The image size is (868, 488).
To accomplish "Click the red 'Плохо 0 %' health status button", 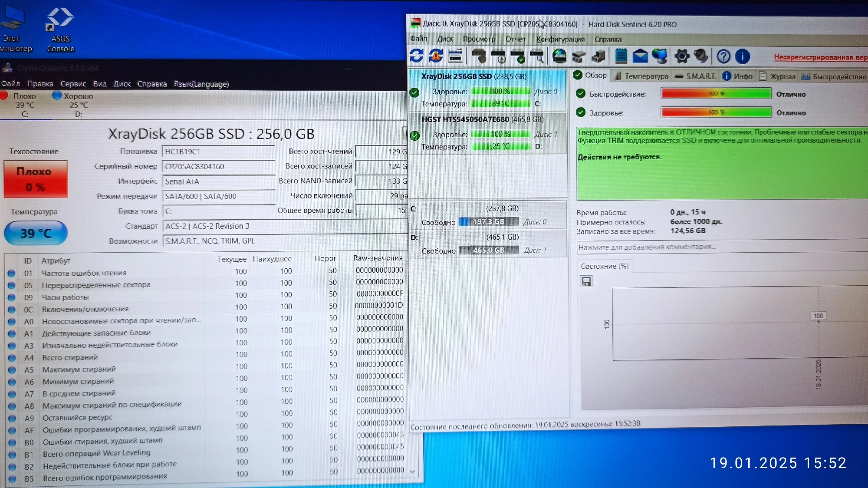I will [36, 179].
